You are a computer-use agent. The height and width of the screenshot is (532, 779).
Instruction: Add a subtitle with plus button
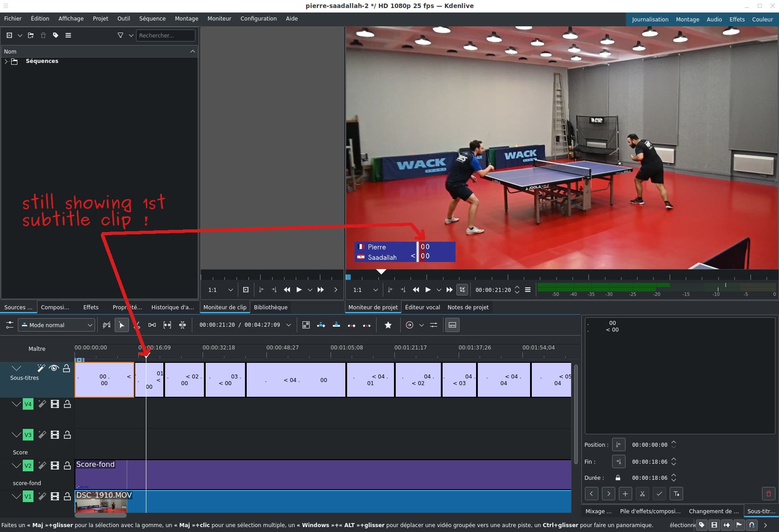(626, 494)
